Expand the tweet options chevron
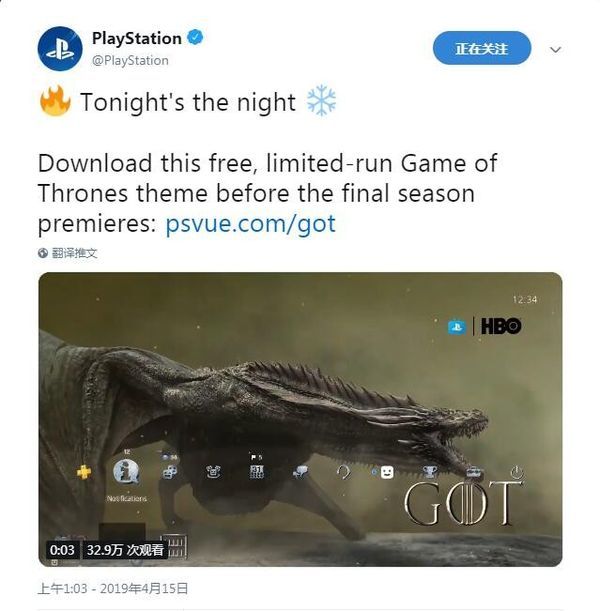Screen dimensions: 600x611 555,49
